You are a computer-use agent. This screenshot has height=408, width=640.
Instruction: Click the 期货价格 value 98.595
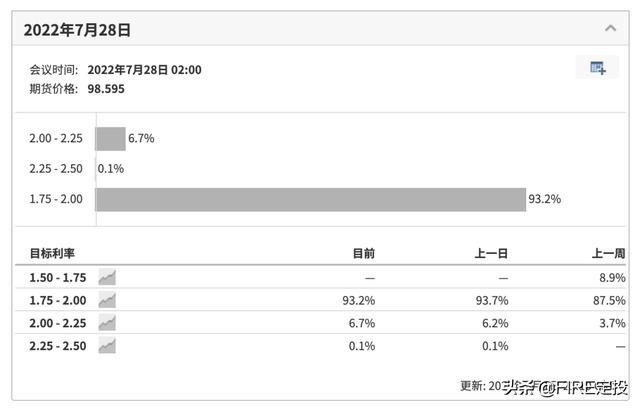106,89
